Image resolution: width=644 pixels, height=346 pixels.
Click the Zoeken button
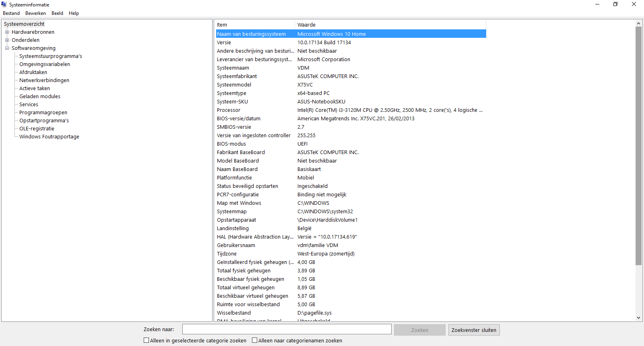420,330
